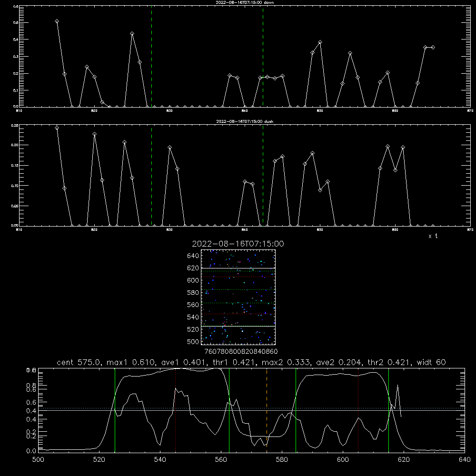Open the small scatter image thumbnail

tap(238, 297)
